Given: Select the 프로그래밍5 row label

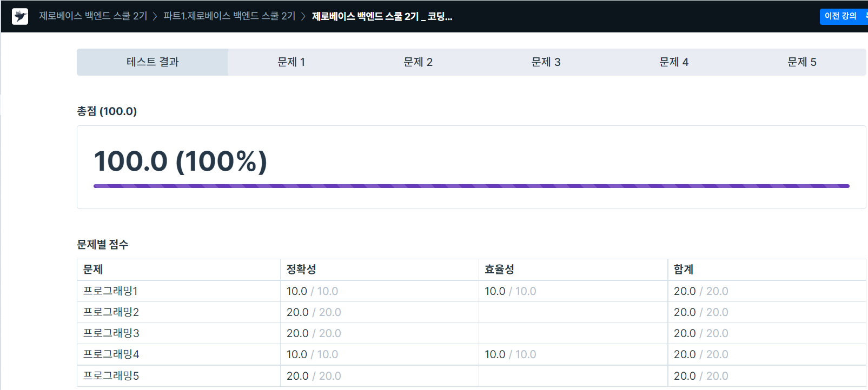Looking at the screenshot, I should [111, 376].
